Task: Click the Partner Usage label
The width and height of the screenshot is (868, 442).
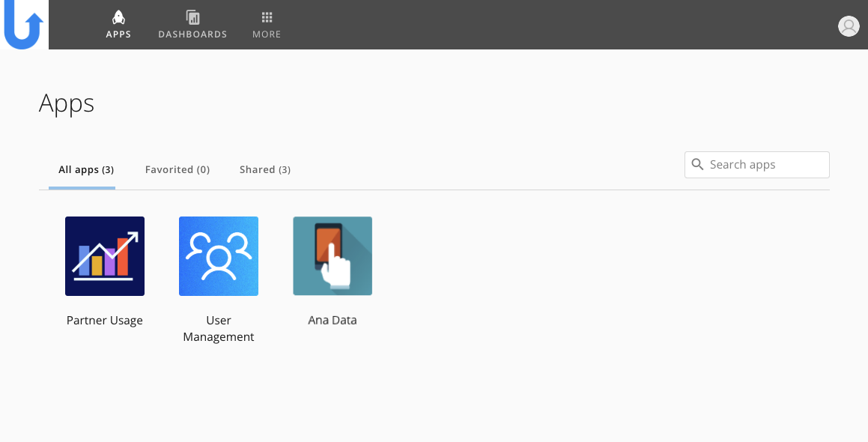Action: (105, 320)
